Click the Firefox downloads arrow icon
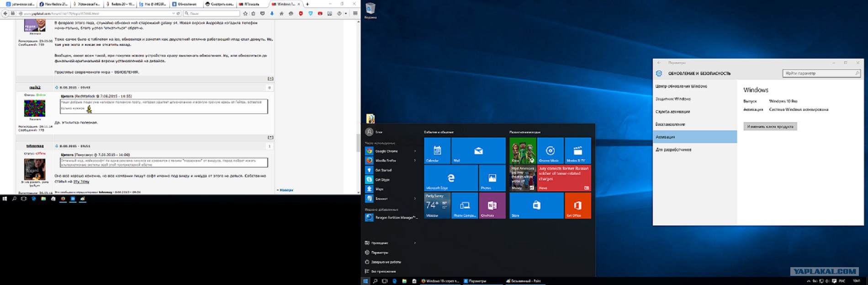The width and height of the screenshot is (868, 285). (x=272, y=14)
